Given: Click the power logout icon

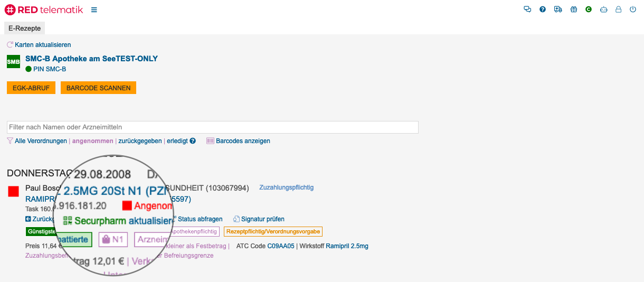Looking at the screenshot, I should click(633, 10).
